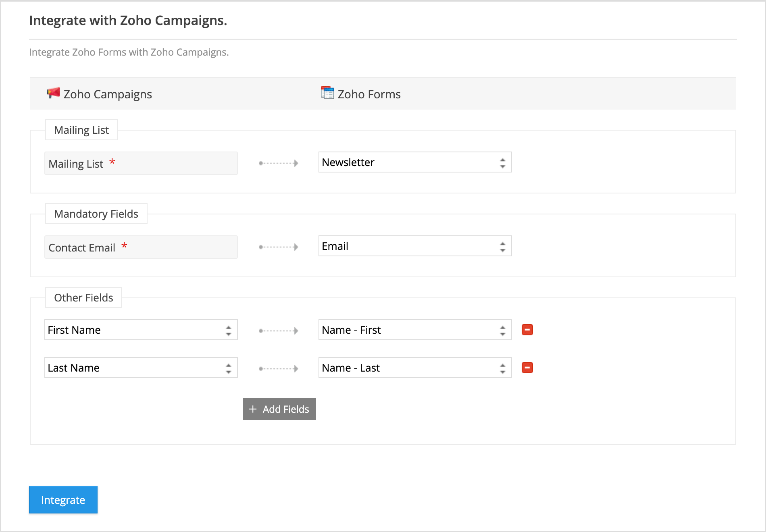766x532 pixels.
Task: Click the Integrate Zoho Forms description text
Action: 129,52
